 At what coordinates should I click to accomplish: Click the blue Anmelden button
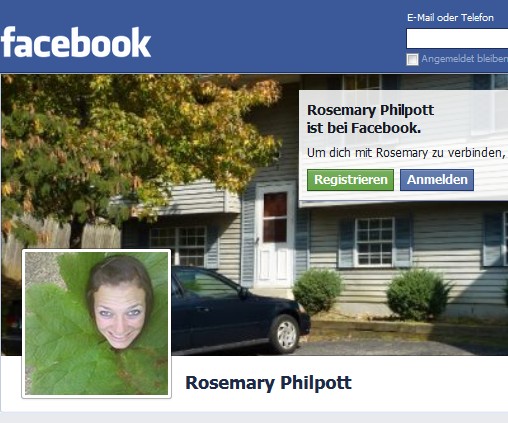point(437,180)
